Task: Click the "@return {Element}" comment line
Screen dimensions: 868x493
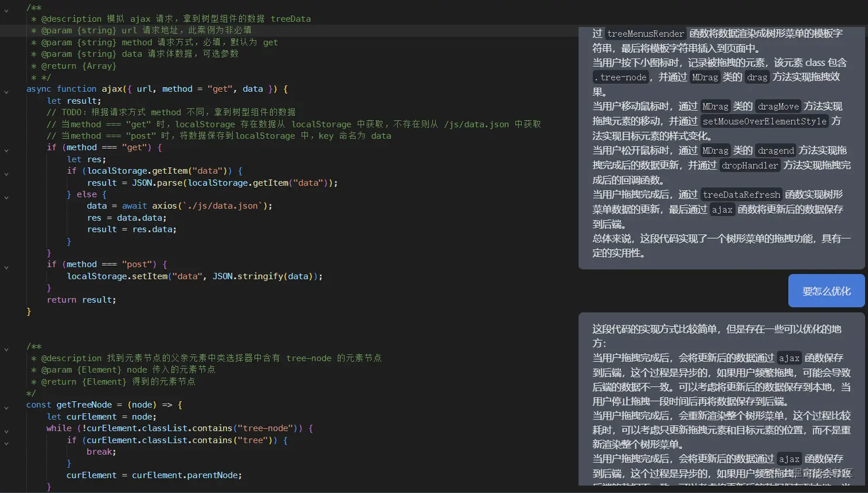Action: (113, 382)
